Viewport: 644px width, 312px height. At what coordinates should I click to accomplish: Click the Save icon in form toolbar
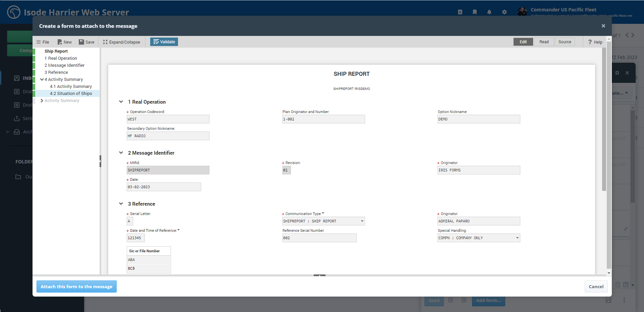pos(81,42)
